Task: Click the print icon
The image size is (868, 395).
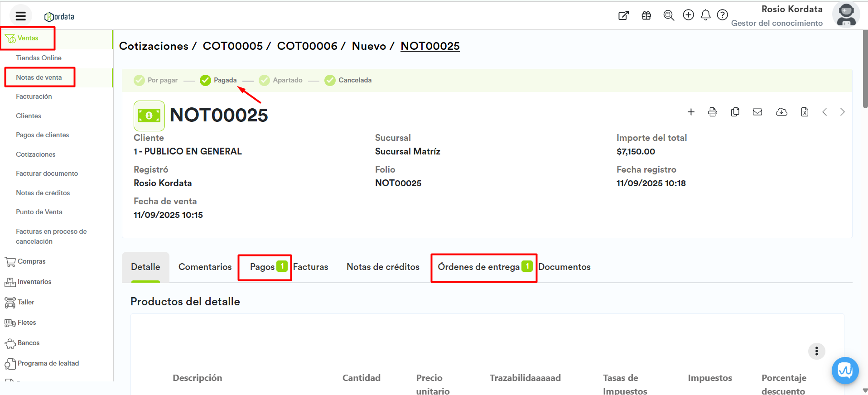Action: [x=713, y=112]
